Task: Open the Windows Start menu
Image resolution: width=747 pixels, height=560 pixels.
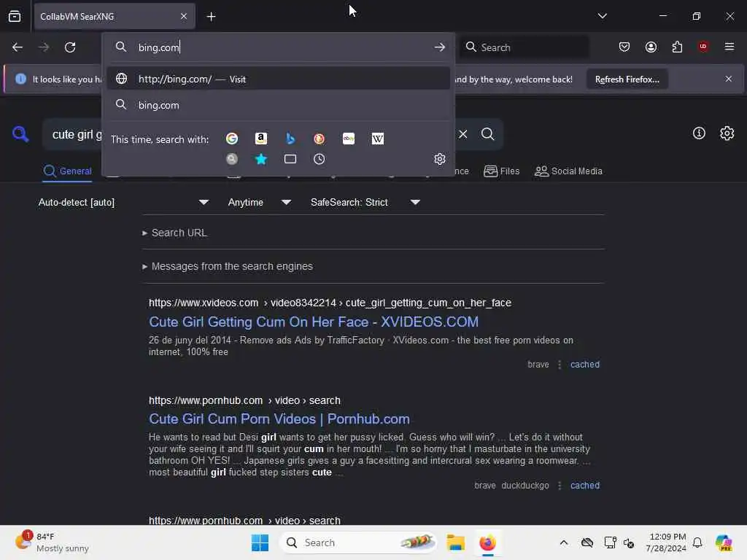Action: (x=260, y=542)
